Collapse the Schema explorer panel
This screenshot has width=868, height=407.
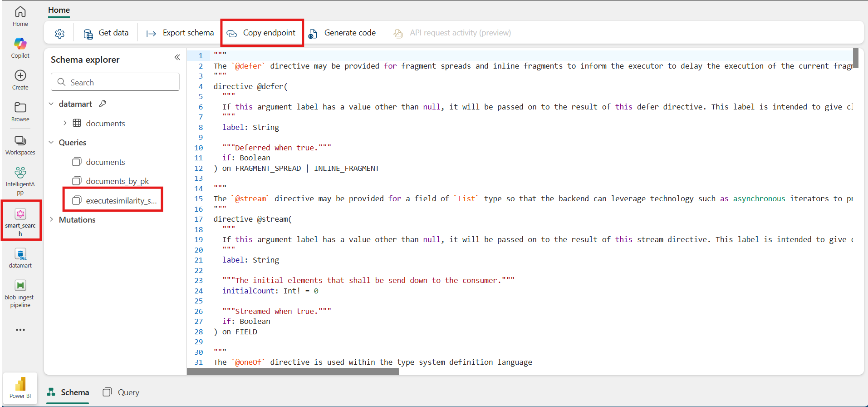click(x=177, y=57)
